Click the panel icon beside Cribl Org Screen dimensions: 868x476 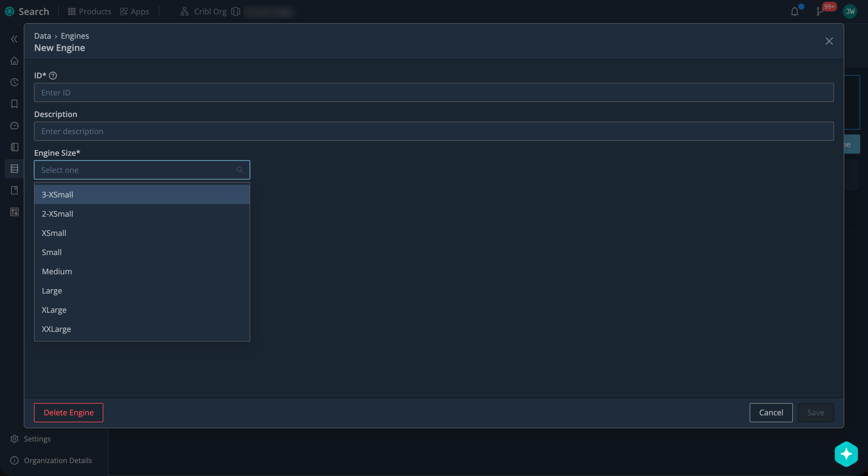tap(235, 11)
